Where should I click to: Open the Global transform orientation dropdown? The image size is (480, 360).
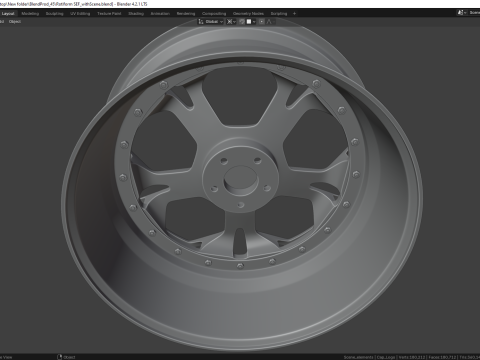[x=211, y=22]
